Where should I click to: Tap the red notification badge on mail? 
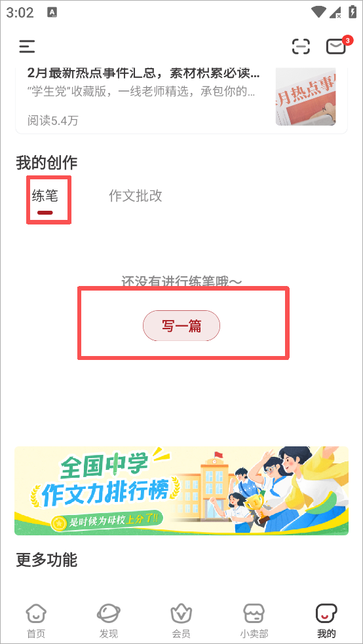348,41
